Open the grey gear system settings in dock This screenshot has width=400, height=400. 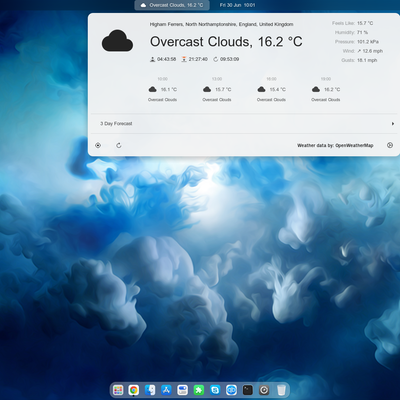[x=264, y=390]
